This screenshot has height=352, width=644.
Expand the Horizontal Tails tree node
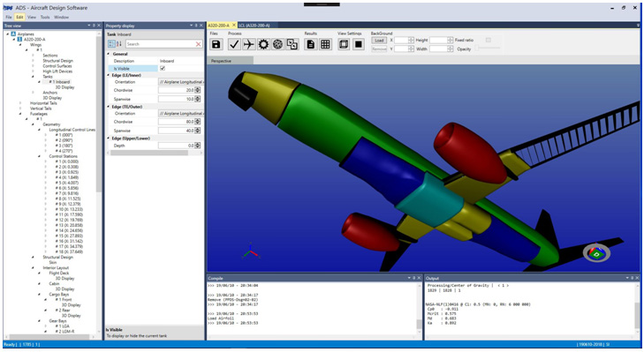[20, 103]
